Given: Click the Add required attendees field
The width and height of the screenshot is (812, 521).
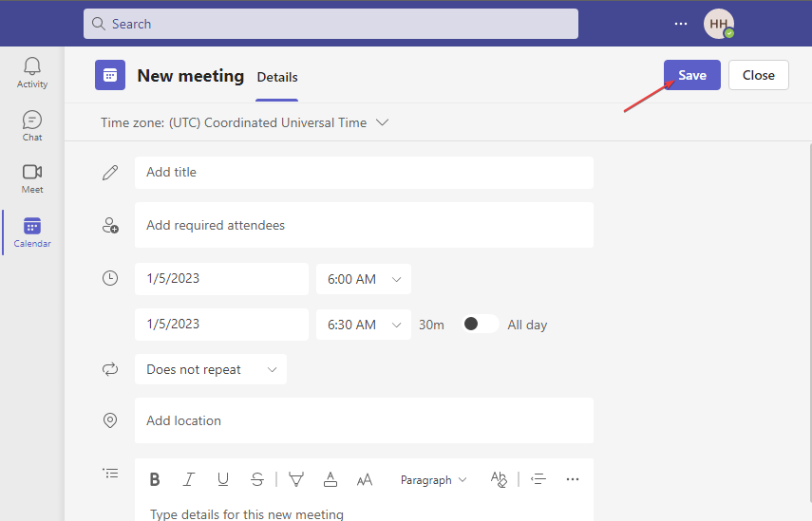Looking at the screenshot, I should click(x=364, y=225).
